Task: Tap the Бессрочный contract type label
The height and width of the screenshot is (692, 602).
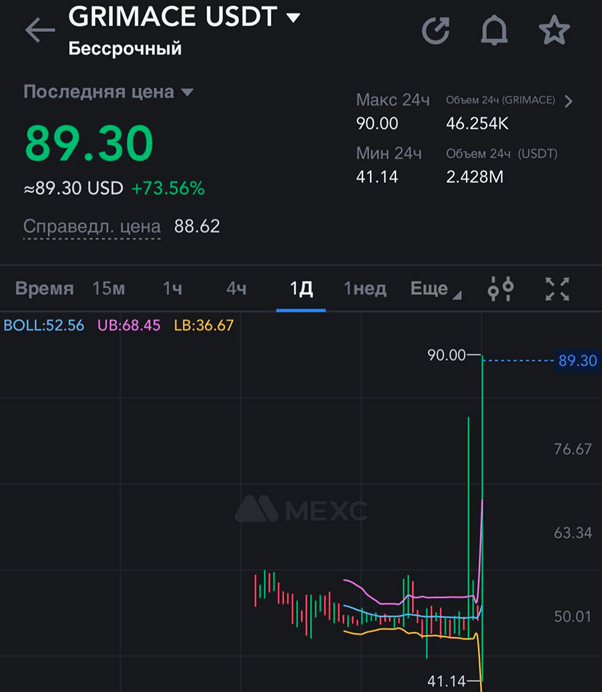Action: tap(125, 48)
